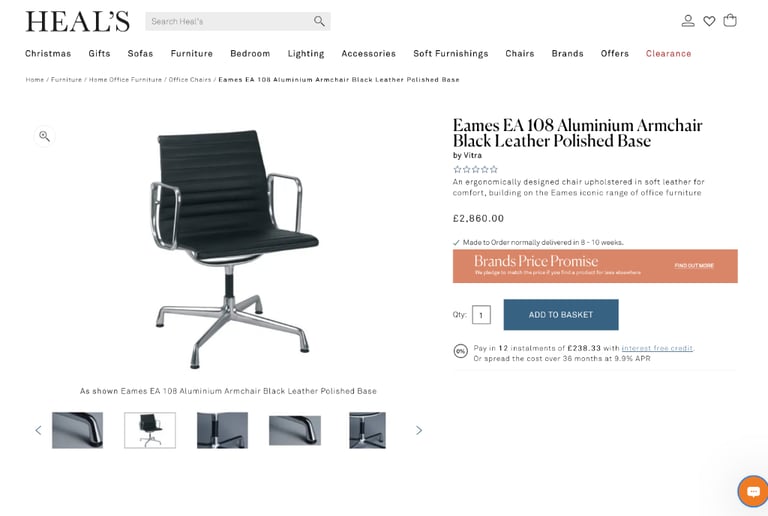Zoom the chair product image
Screen dimensions: 768x516
pyautogui.click(x=44, y=136)
